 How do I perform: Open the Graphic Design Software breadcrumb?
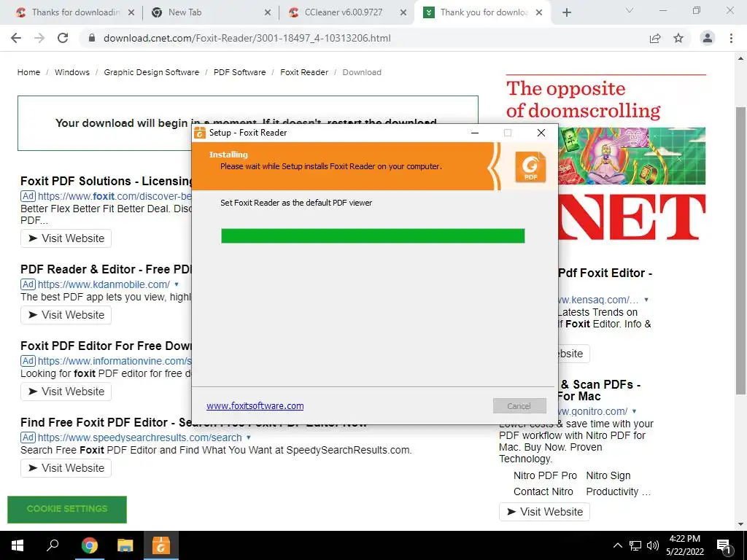[152, 72]
